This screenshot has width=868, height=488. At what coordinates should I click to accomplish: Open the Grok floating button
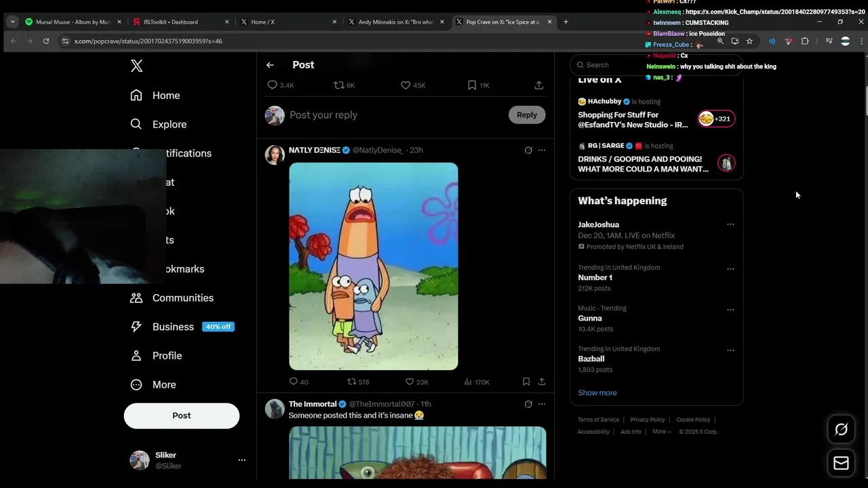click(842, 429)
